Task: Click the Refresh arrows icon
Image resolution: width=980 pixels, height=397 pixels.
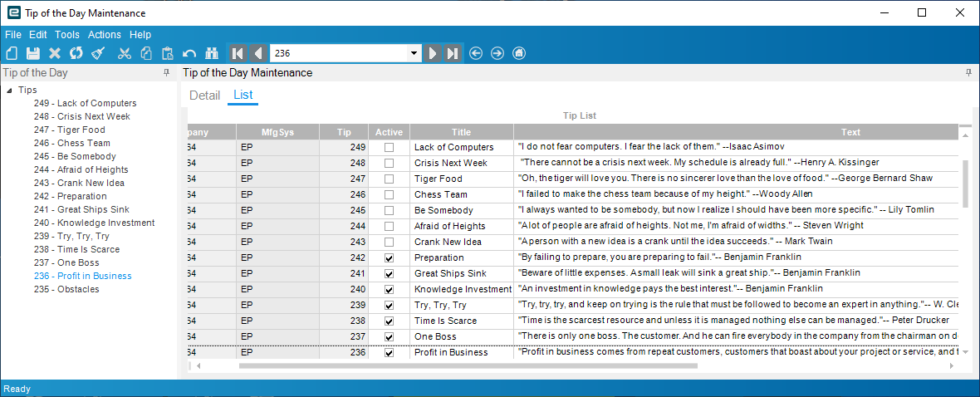Action: [x=76, y=53]
